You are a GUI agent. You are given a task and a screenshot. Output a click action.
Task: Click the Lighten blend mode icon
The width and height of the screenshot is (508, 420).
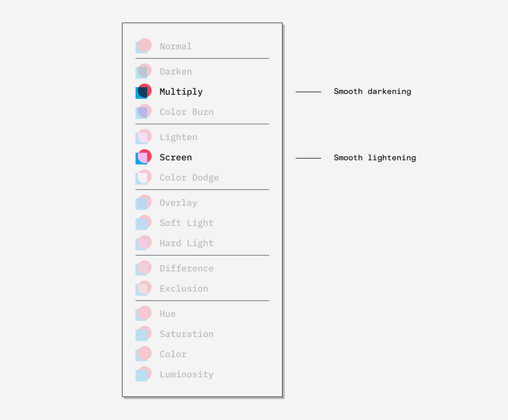144,136
